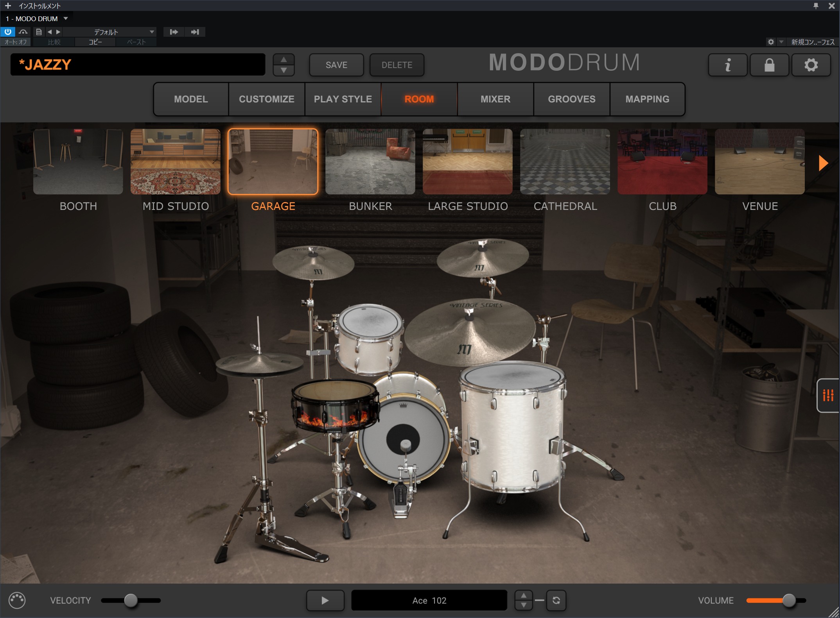This screenshot has height=618, width=840.
Task: Save the current preset
Action: [336, 65]
